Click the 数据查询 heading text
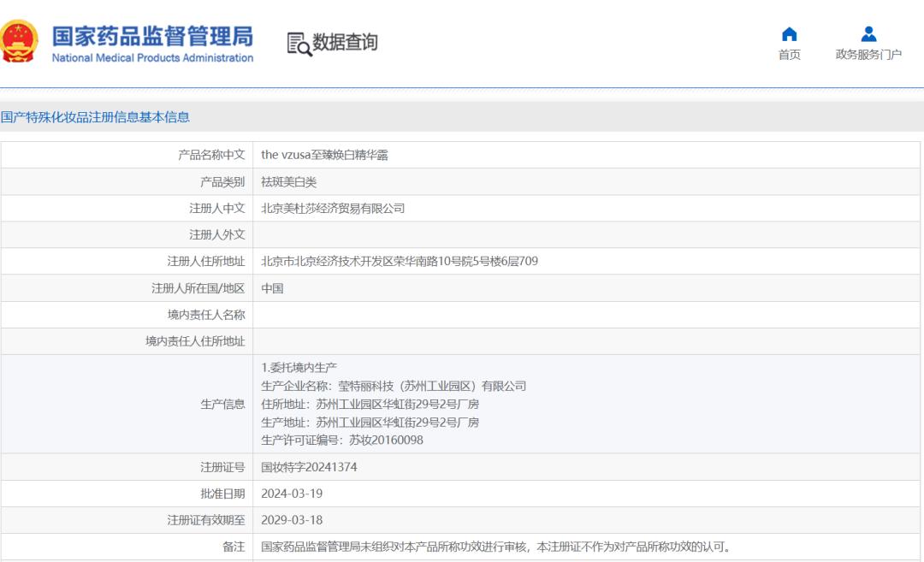The image size is (924, 562). (345, 42)
